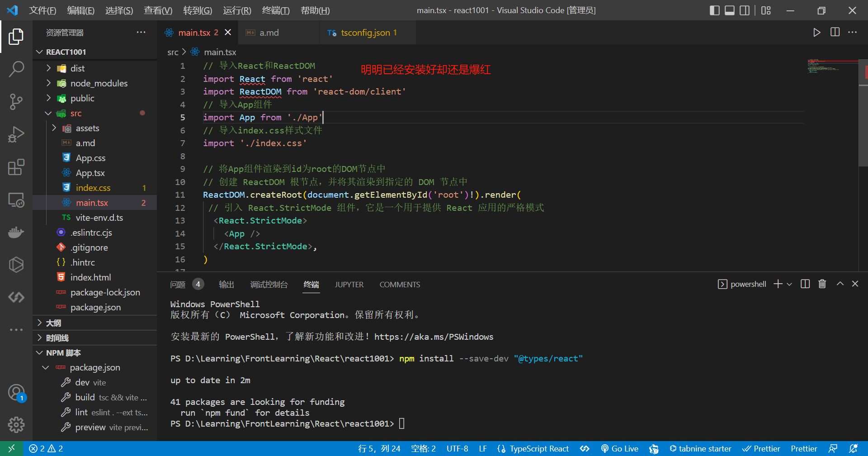Click the Go Live server button
Image resolution: width=868 pixels, height=456 pixels.
click(x=620, y=448)
